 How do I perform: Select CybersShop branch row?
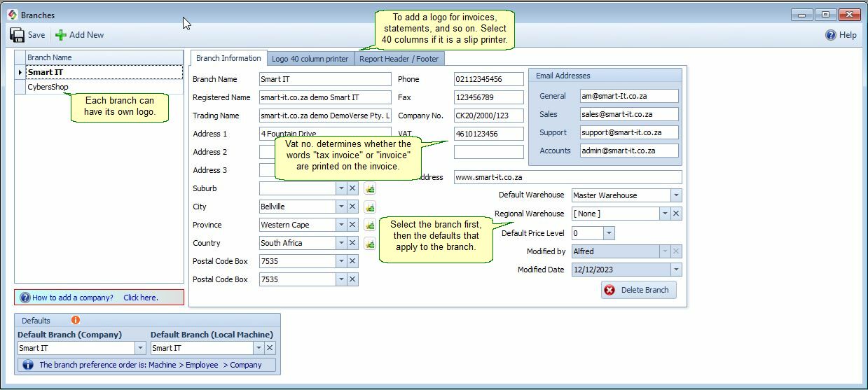pos(104,88)
